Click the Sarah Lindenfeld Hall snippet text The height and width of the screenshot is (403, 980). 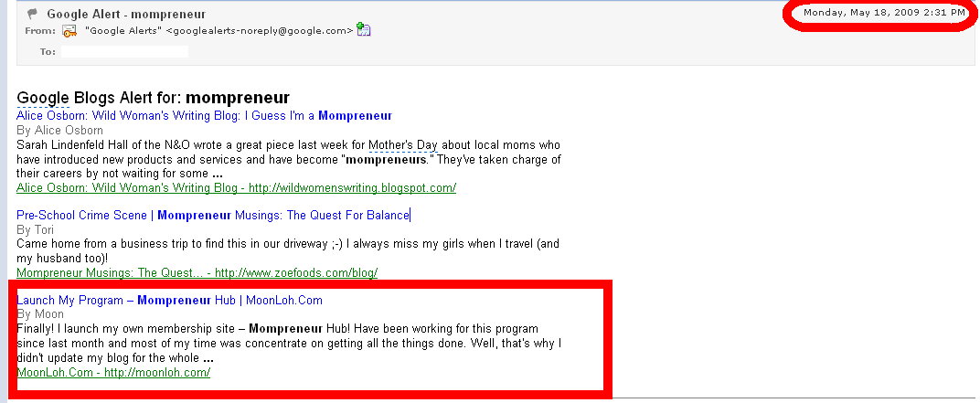(289, 159)
